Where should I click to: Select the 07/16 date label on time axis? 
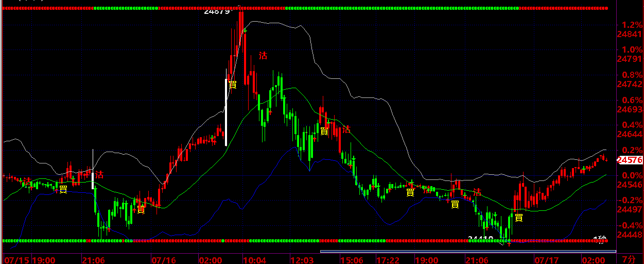(x=164, y=259)
